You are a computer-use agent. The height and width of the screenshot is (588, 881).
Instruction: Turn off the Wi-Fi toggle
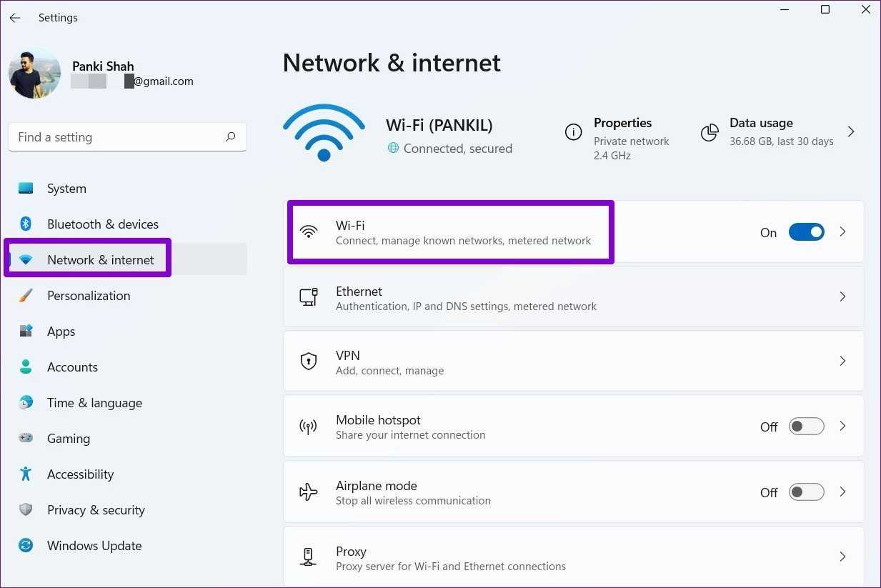[x=806, y=232]
